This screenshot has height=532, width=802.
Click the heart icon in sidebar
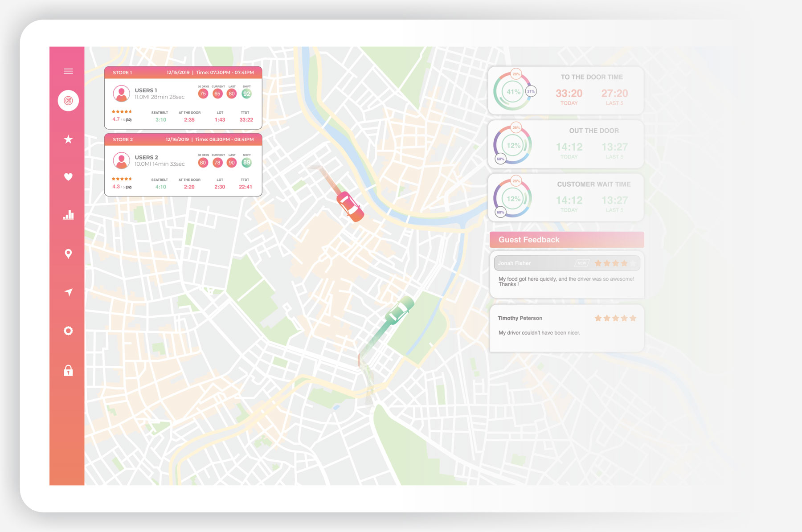tap(68, 177)
